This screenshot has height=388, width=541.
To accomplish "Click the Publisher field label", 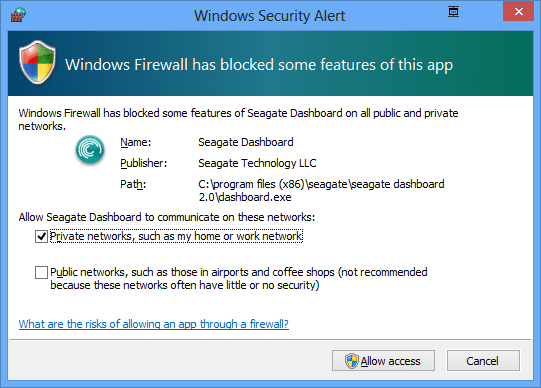I will point(144,163).
